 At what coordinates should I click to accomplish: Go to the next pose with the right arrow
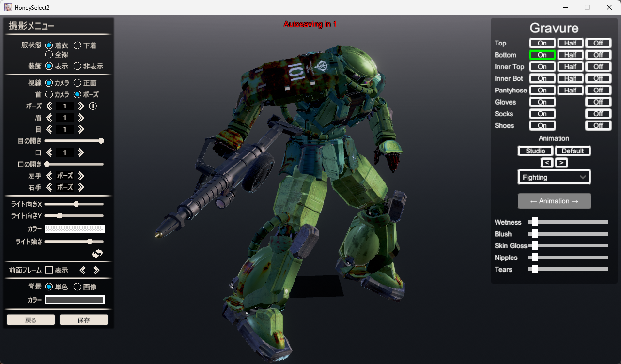[81, 106]
